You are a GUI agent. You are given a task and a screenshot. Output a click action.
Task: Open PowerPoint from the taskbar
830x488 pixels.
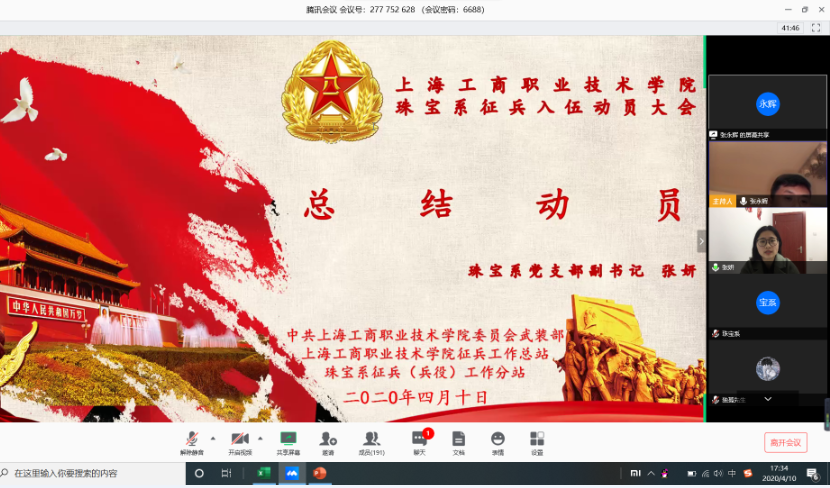click(321, 473)
